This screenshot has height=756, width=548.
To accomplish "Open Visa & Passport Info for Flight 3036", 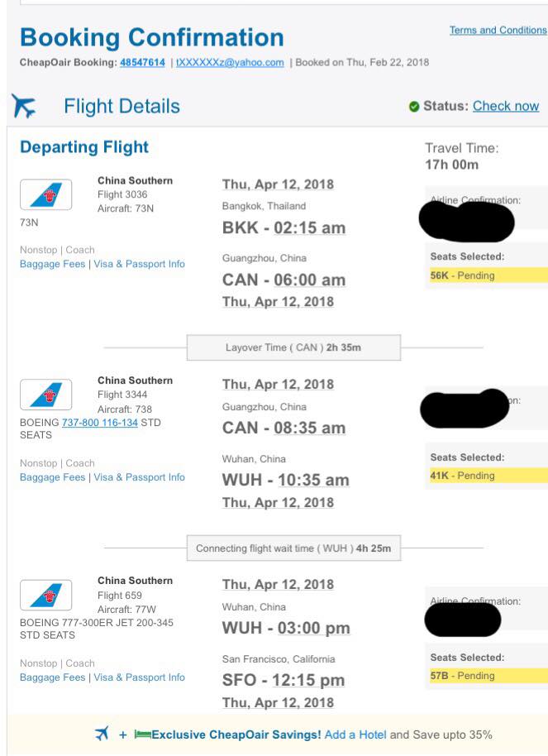I will click(140, 264).
